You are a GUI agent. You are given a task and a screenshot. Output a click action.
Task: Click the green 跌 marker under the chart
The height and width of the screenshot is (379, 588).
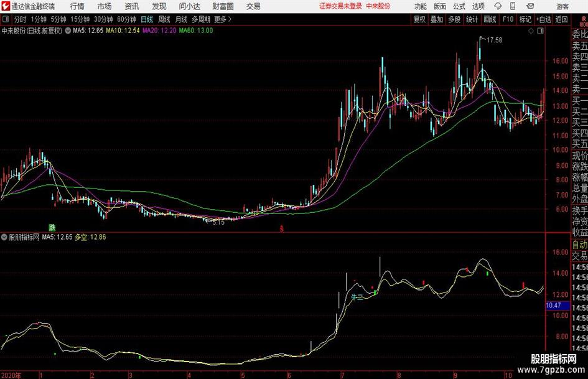(52, 227)
